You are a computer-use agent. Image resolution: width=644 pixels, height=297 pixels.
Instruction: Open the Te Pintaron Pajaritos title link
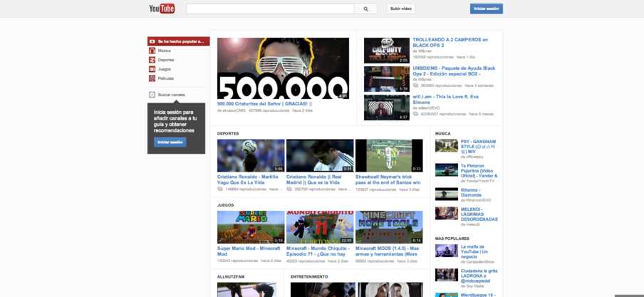(479, 170)
